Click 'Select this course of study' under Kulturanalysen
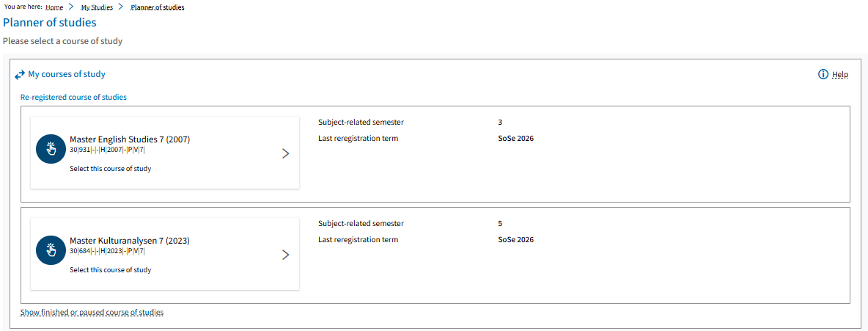868x331 pixels. [110, 270]
